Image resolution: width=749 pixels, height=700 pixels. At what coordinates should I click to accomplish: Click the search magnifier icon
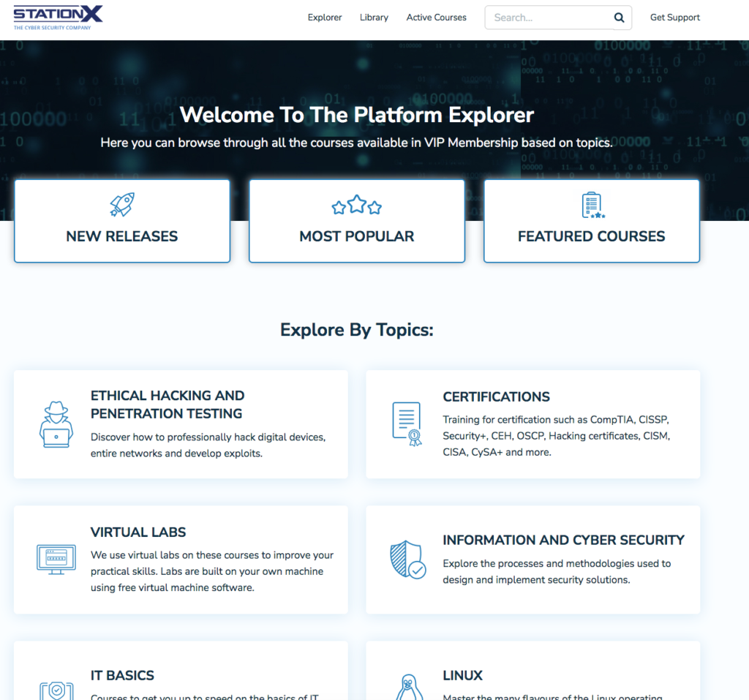(x=619, y=18)
